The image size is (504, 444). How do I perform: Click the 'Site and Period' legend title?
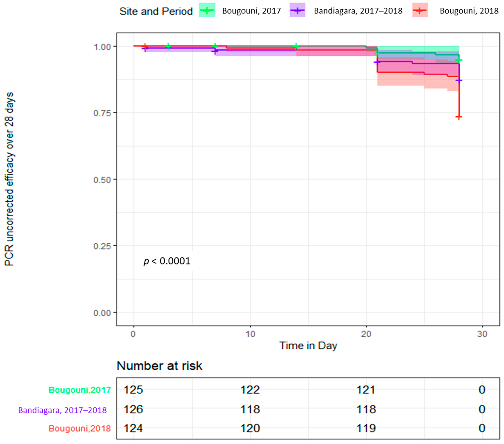[156, 11]
